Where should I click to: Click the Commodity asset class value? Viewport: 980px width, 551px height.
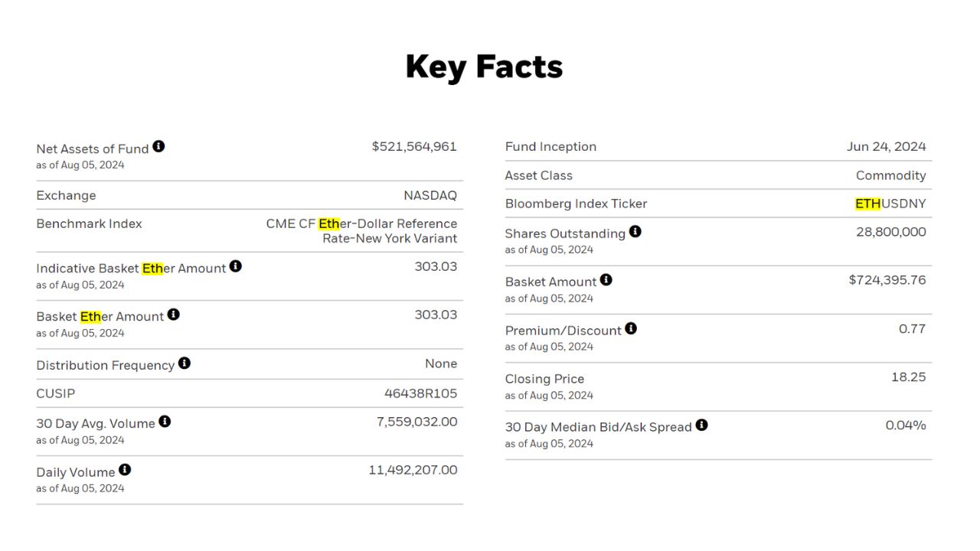[891, 175]
